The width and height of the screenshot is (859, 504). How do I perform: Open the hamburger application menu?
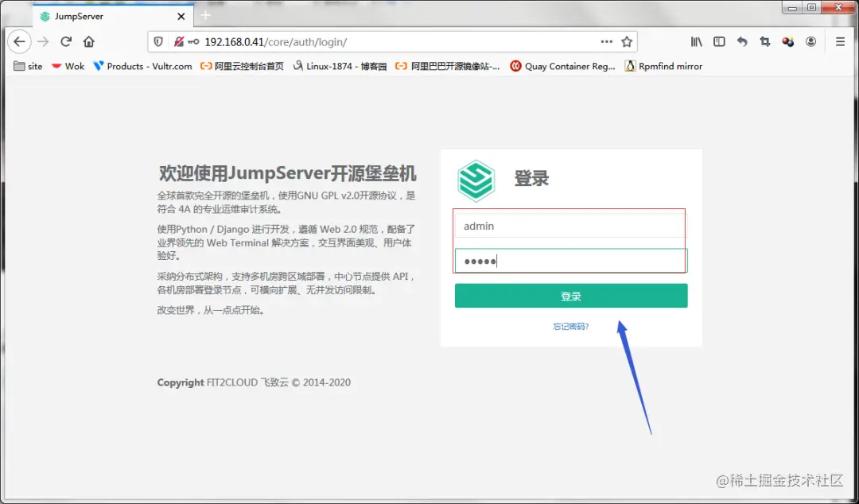pyautogui.click(x=840, y=41)
